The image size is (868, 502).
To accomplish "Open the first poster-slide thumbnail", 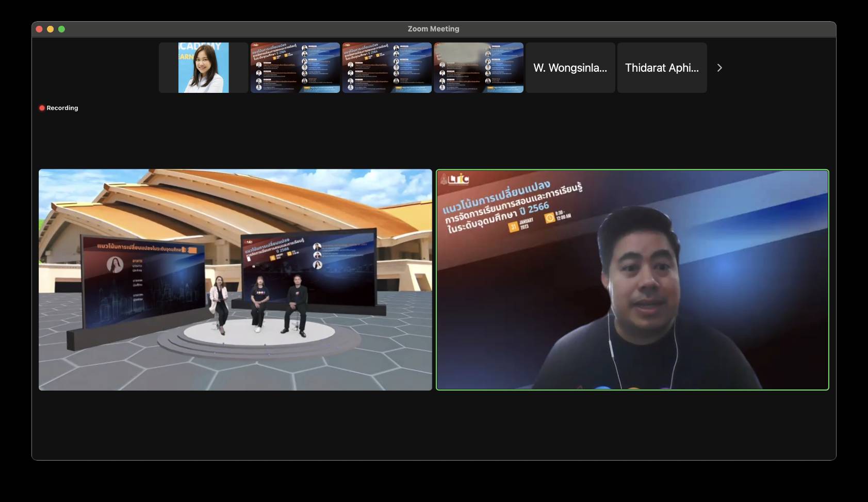I will (x=295, y=68).
